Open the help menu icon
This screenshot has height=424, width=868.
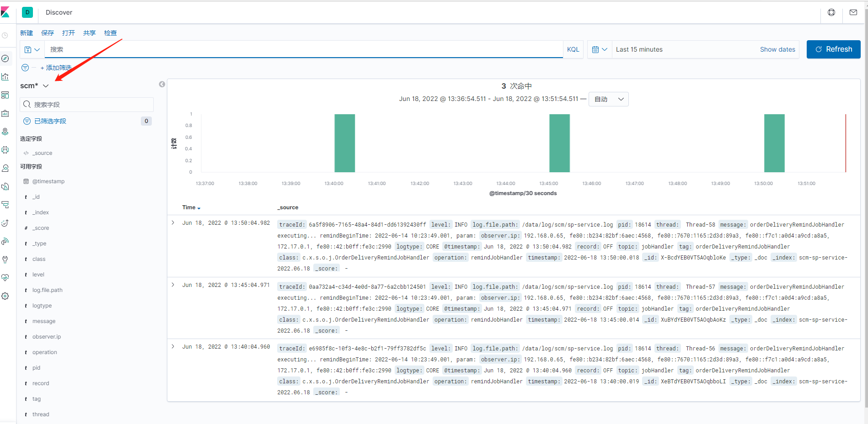(831, 12)
